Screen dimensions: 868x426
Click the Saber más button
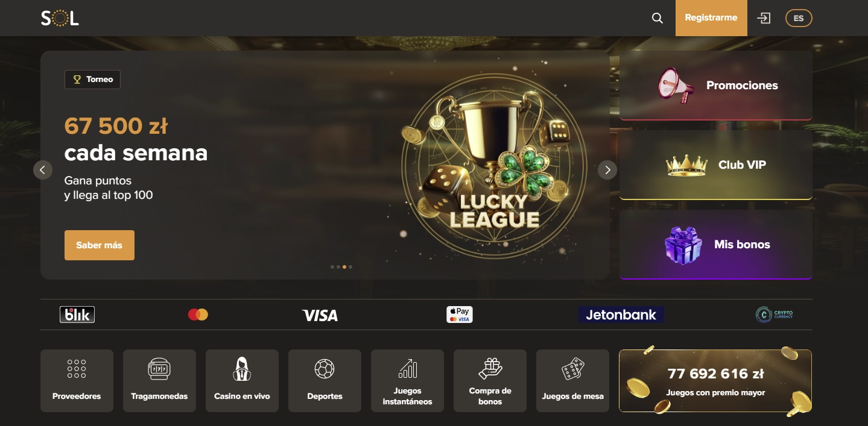tap(100, 245)
